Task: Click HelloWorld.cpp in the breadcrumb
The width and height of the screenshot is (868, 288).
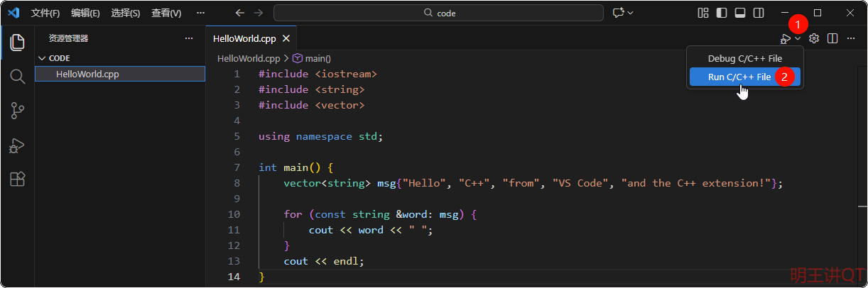Action: click(249, 58)
